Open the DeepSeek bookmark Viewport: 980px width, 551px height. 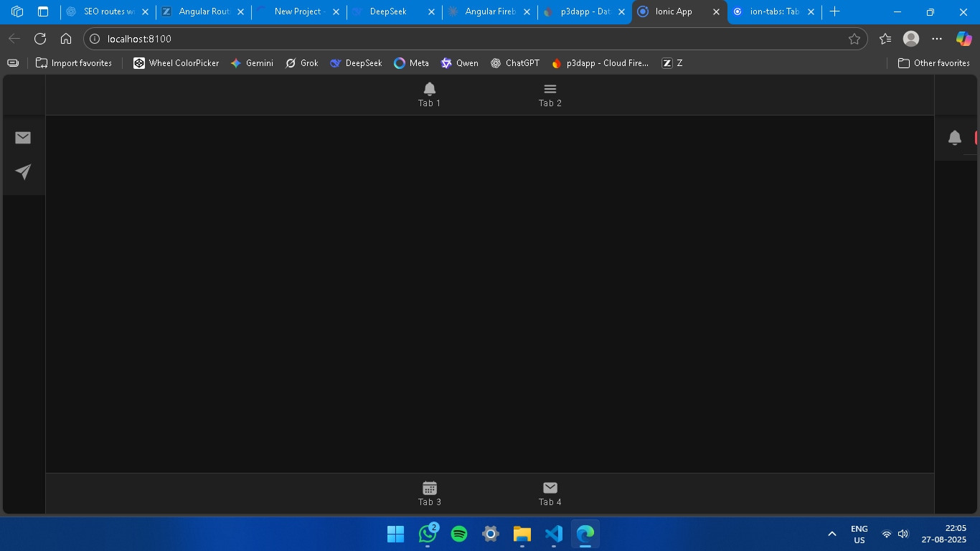(356, 63)
